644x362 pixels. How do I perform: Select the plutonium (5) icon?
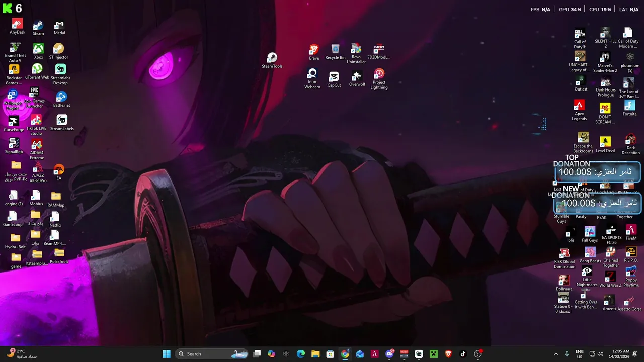630,63
